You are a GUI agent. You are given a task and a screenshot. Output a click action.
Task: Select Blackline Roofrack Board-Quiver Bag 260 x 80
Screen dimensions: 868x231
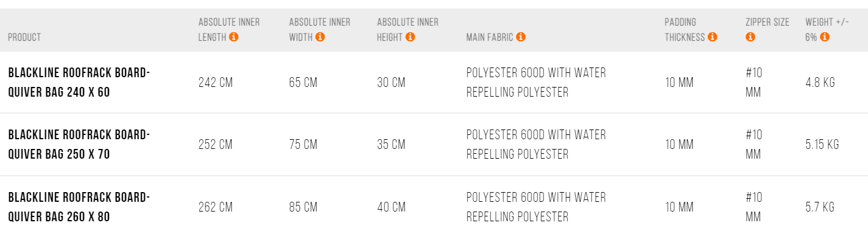[x=79, y=207]
